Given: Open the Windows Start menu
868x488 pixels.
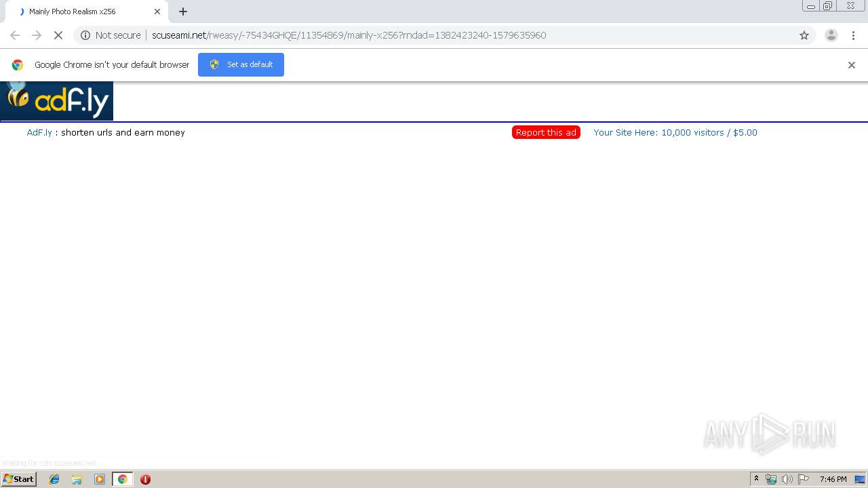Looking at the screenshot, I should click(19, 479).
